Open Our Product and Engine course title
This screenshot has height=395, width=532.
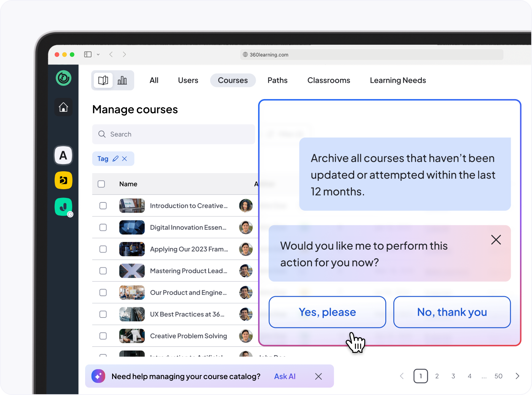pos(188,292)
